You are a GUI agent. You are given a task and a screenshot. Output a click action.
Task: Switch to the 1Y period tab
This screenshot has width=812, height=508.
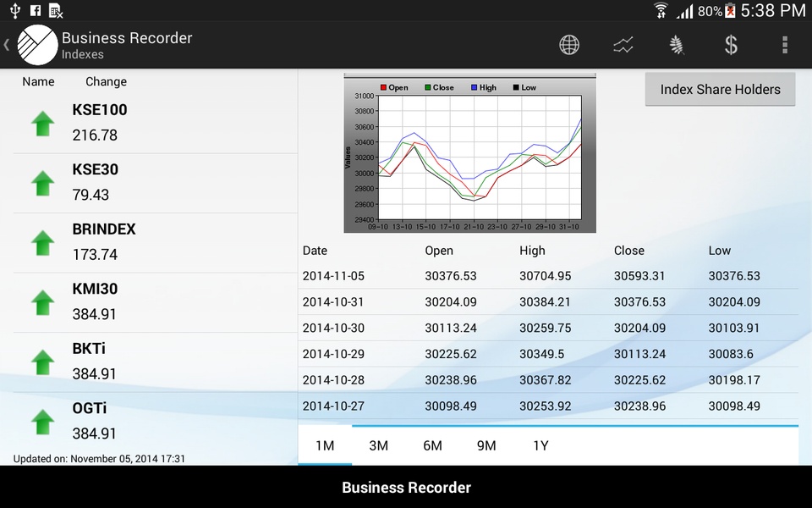tap(540, 445)
